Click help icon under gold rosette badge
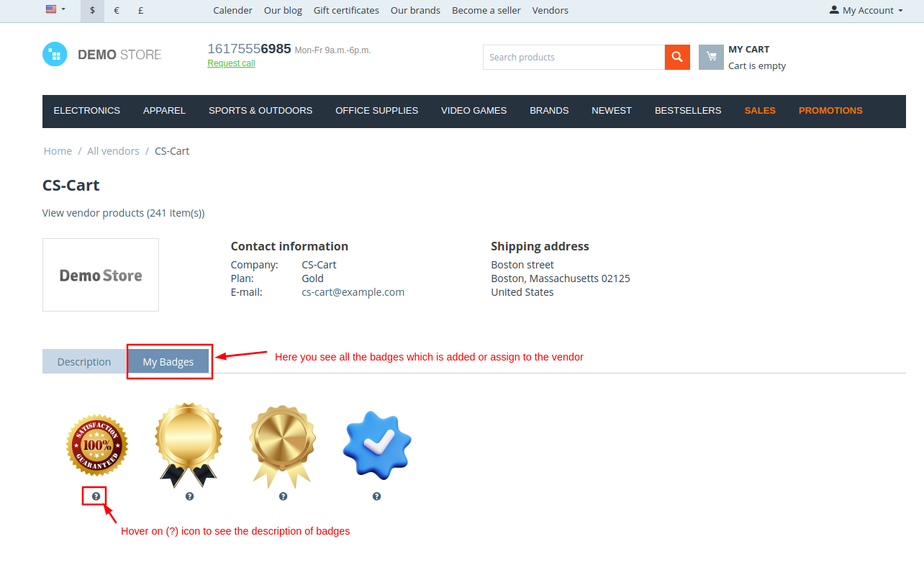 [283, 496]
